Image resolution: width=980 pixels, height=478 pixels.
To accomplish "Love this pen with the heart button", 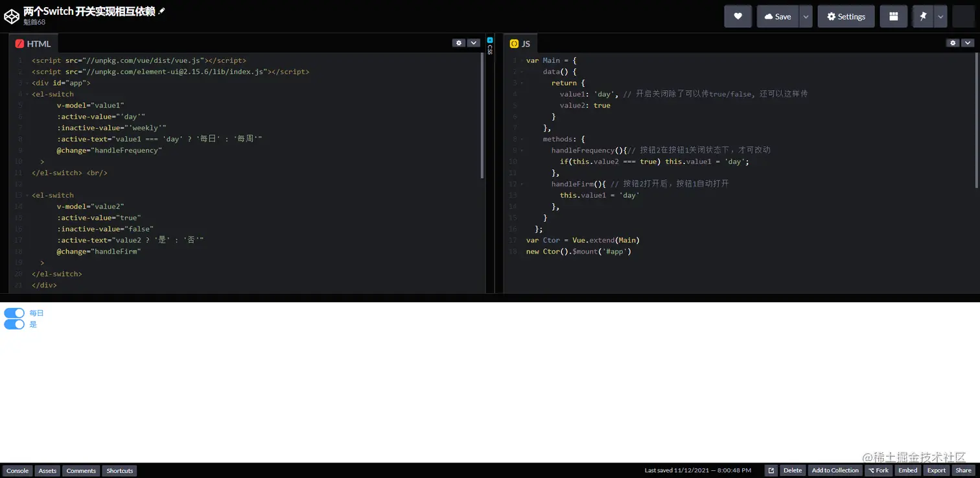I will [738, 17].
